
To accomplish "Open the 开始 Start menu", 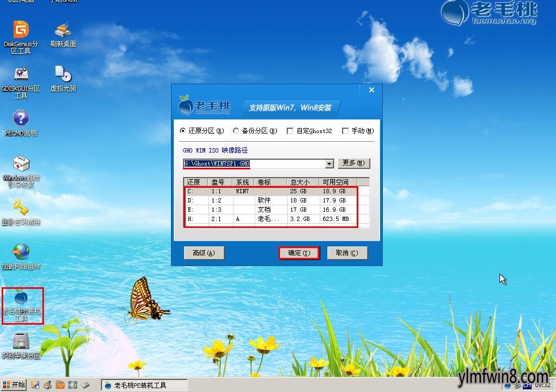I will pyautogui.click(x=12, y=384).
